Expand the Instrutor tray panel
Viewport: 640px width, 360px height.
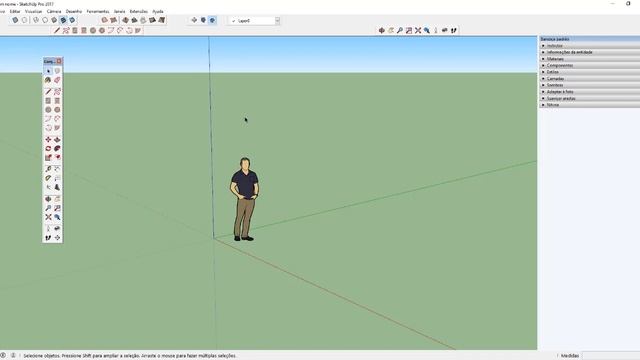[x=589, y=46]
